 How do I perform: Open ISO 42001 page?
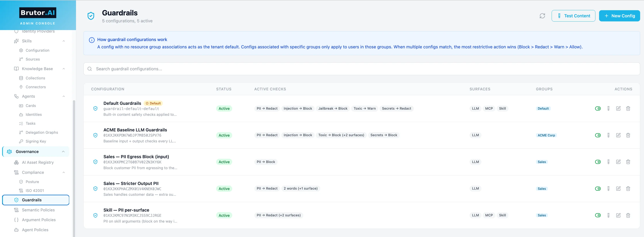tap(35, 191)
